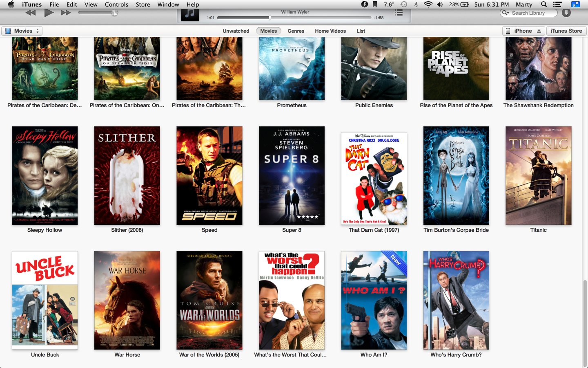Click the 'Pirates of the Caribbean: Th…' title

pyautogui.click(x=209, y=105)
